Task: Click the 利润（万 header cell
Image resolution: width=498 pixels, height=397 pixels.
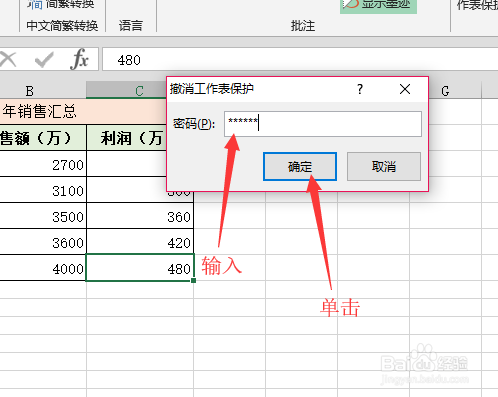Action: click(127, 138)
